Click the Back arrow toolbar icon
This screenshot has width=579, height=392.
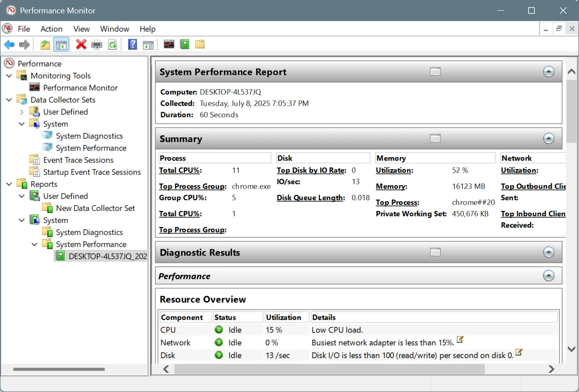tap(9, 44)
